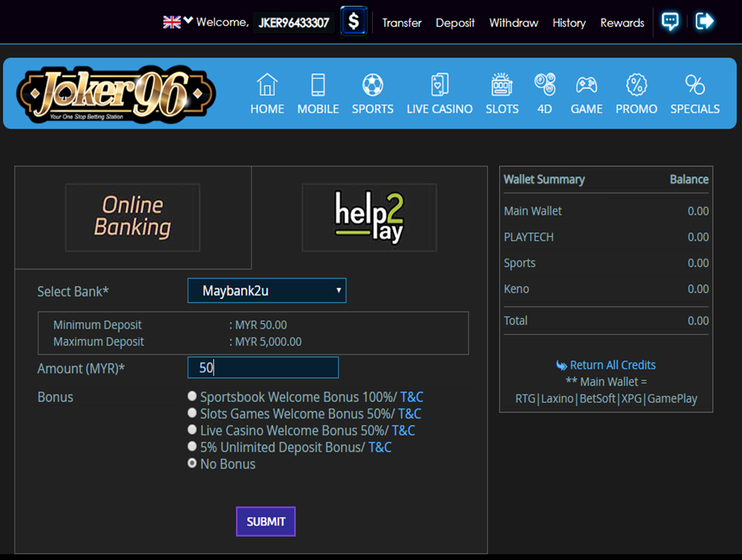742x560 pixels.
Task: Select Slots Games Welcome Bonus 50%
Action: click(x=192, y=414)
